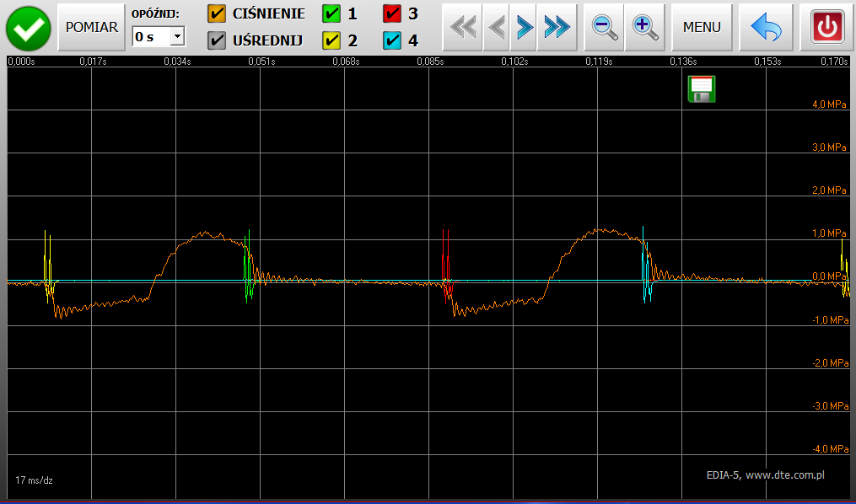The height and width of the screenshot is (504, 856).
Task: Go back with blue return arrow
Action: tap(766, 27)
